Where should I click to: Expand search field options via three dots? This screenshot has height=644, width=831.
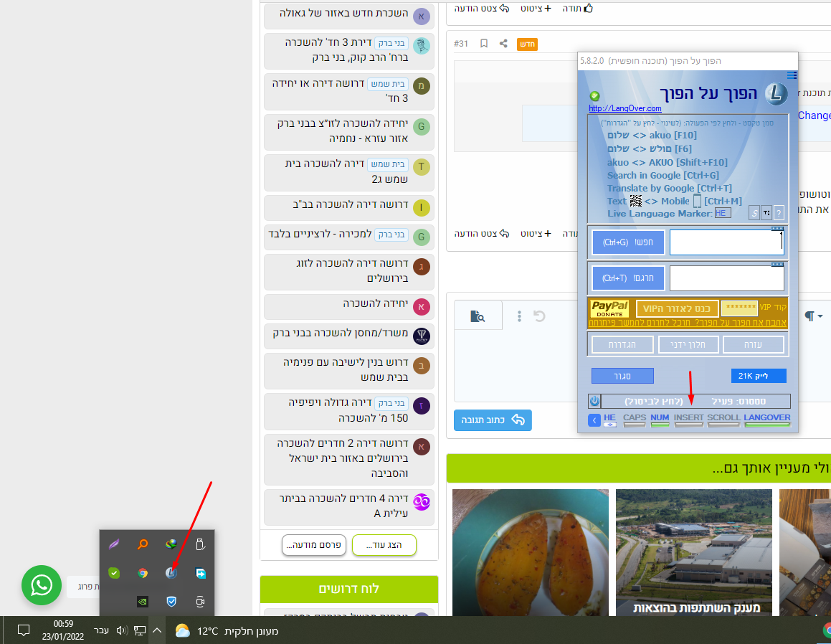pos(777,229)
